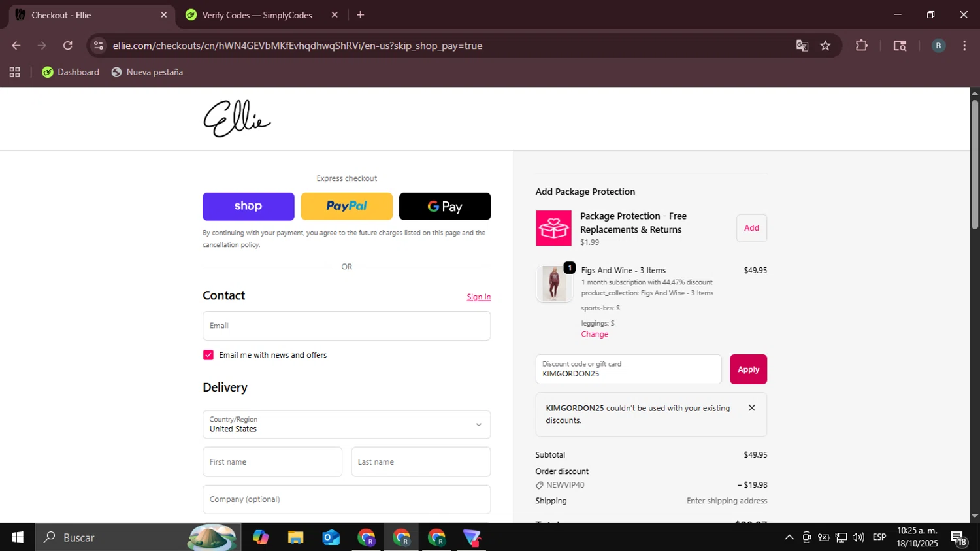This screenshot has height=551, width=980.
Task: Click the Subtotal amount $49.95
Action: [x=755, y=455]
